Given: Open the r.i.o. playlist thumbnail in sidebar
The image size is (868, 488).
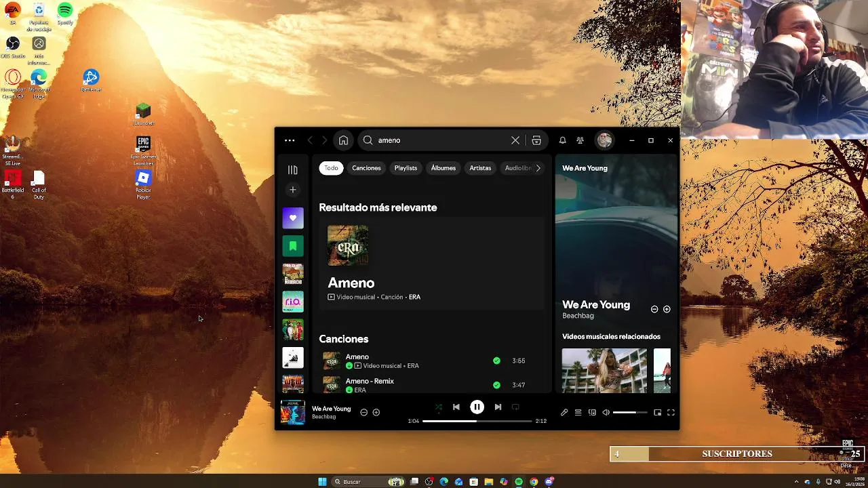Looking at the screenshot, I should click(293, 302).
